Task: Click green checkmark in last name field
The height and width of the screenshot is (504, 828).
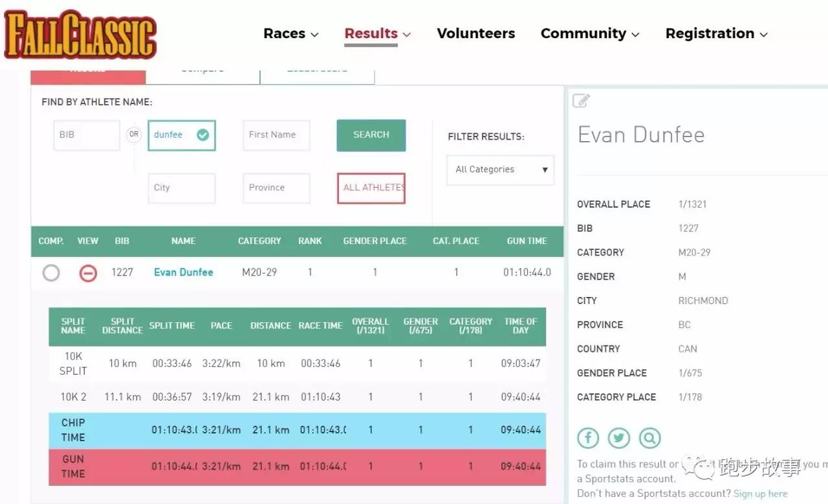Action: 202,135
